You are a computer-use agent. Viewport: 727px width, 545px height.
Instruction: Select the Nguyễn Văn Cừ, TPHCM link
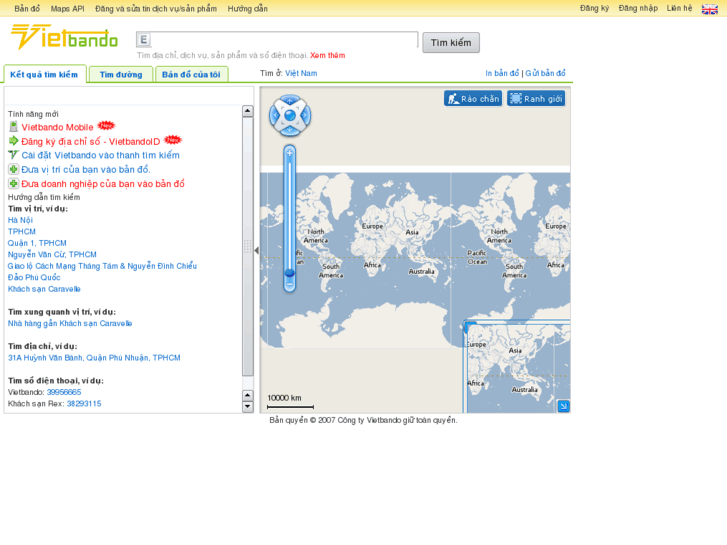tap(52, 254)
